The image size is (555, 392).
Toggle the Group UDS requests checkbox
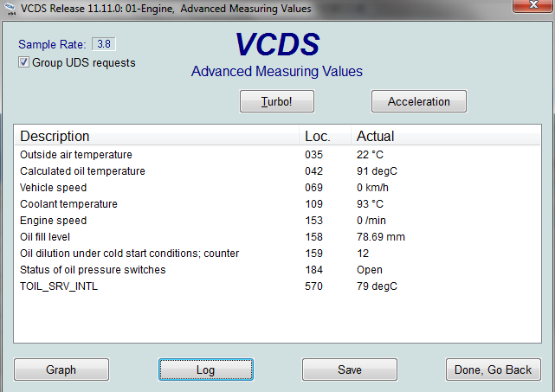[x=23, y=62]
